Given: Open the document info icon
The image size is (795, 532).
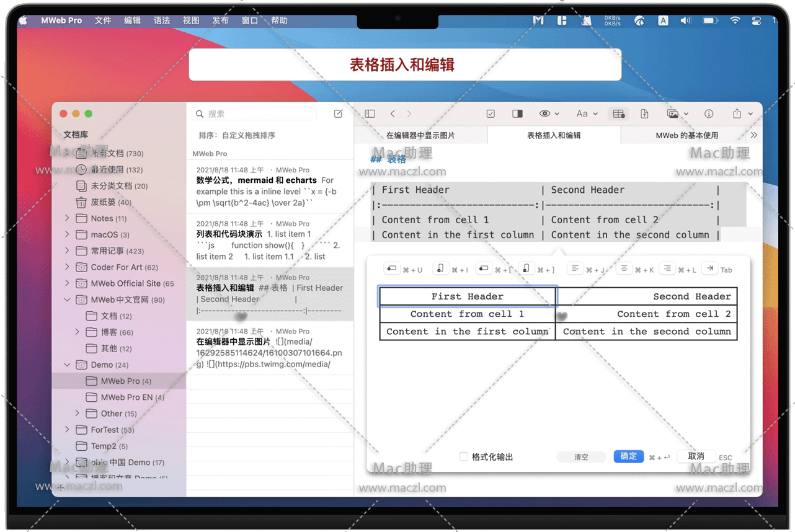Looking at the screenshot, I should [x=709, y=114].
